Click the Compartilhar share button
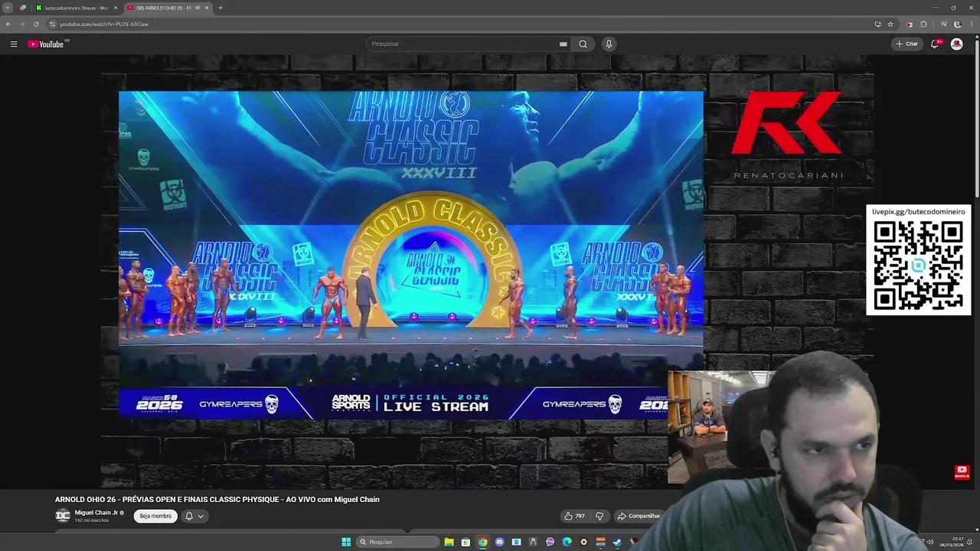Image resolution: width=980 pixels, height=551 pixels. (x=639, y=516)
